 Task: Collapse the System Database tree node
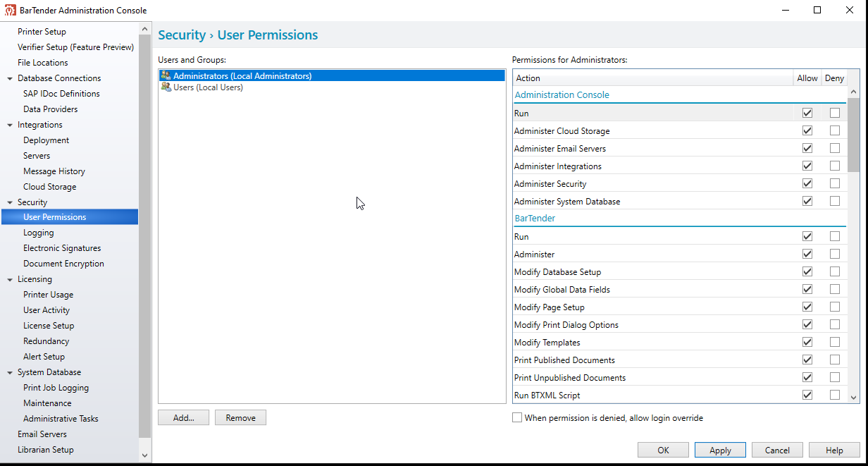10,372
